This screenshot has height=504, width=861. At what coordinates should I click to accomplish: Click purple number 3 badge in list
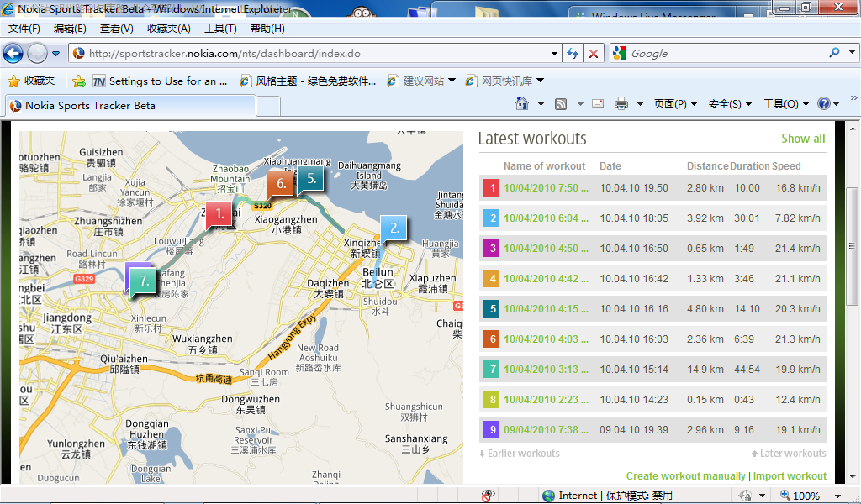point(492,249)
